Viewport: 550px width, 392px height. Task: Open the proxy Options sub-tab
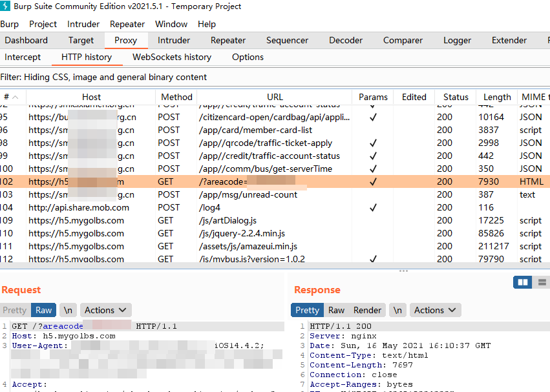(248, 57)
